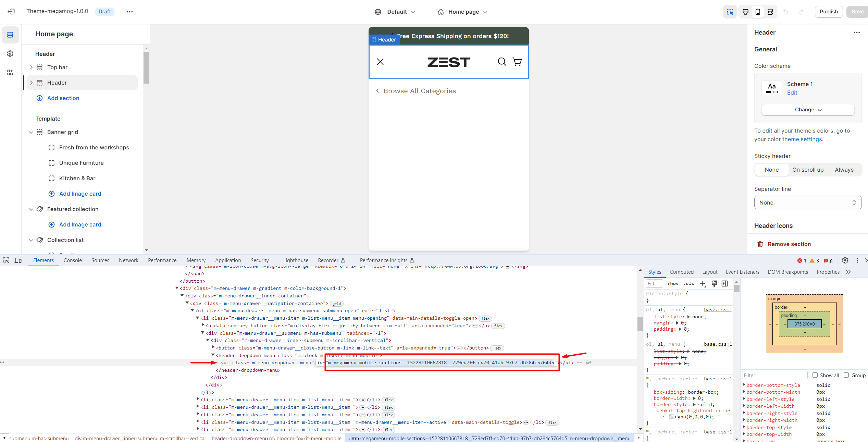The width and height of the screenshot is (868, 442).
Task: Click the Publish button
Action: click(x=829, y=12)
